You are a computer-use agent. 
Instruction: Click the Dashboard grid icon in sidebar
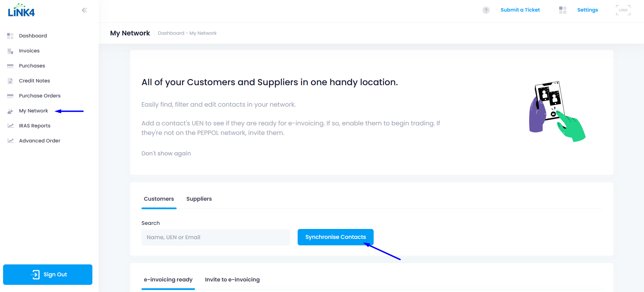[10, 36]
